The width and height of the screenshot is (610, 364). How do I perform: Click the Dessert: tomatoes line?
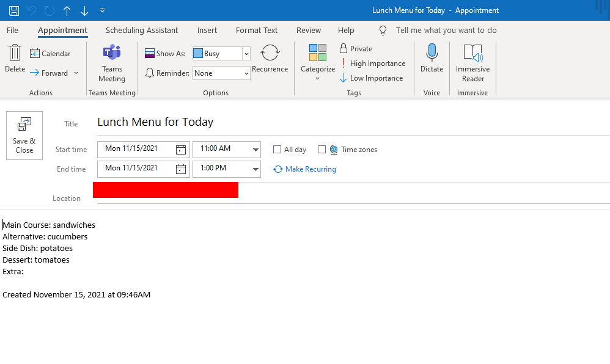tap(36, 260)
